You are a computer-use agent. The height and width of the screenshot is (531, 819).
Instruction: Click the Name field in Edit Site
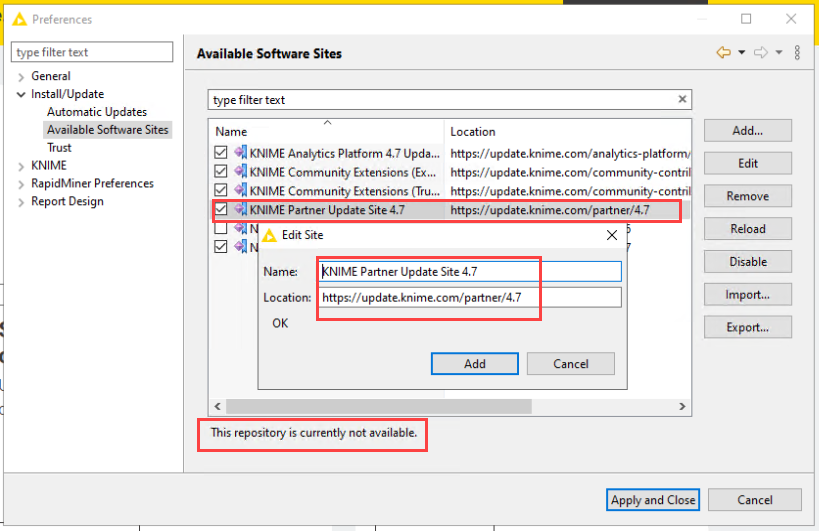470,272
